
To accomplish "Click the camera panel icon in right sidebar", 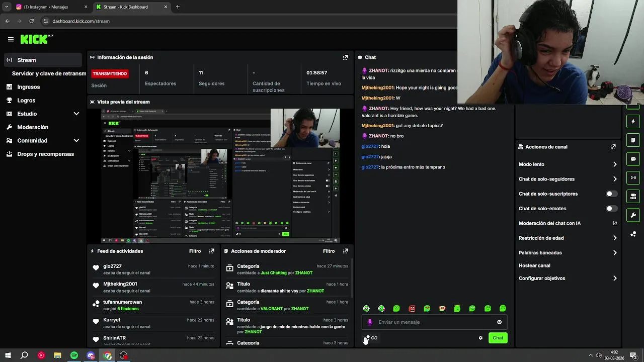I will click(633, 196).
